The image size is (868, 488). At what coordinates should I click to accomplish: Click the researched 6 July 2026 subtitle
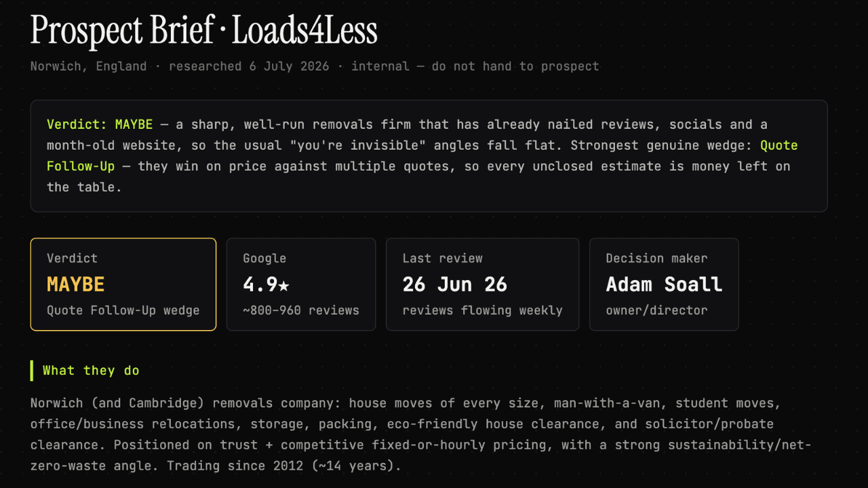249,66
